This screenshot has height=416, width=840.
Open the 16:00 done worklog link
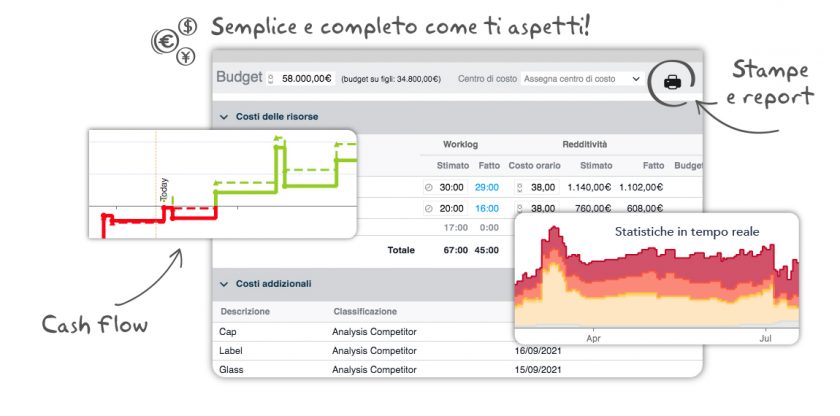487,208
